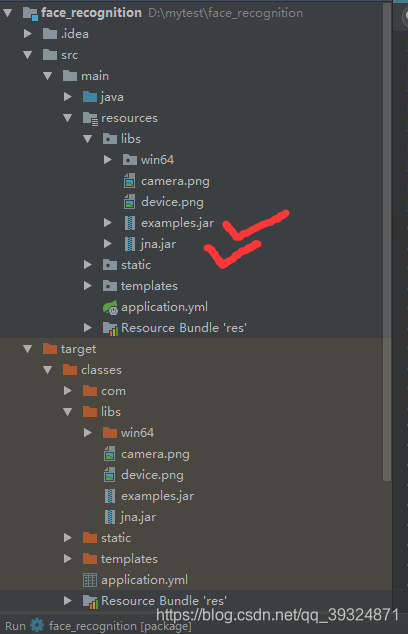
Task: Select application.yml under classes
Action: point(144,580)
